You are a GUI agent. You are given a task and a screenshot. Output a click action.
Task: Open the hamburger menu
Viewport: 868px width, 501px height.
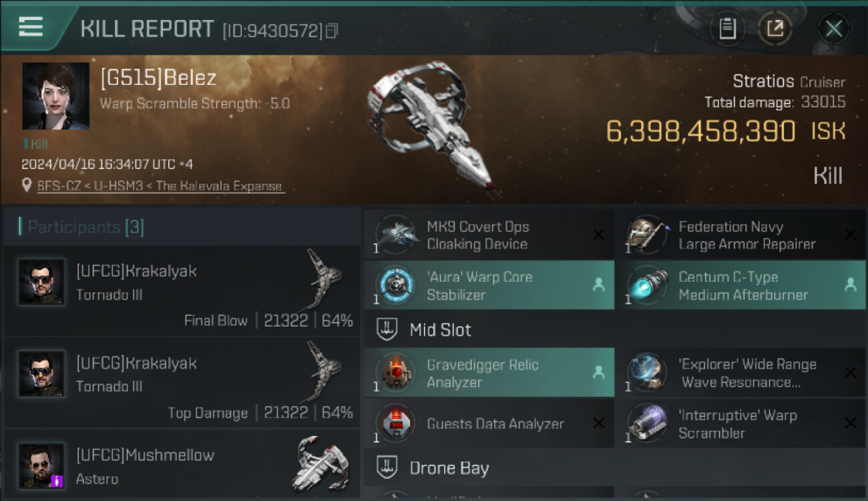pyautogui.click(x=31, y=27)
